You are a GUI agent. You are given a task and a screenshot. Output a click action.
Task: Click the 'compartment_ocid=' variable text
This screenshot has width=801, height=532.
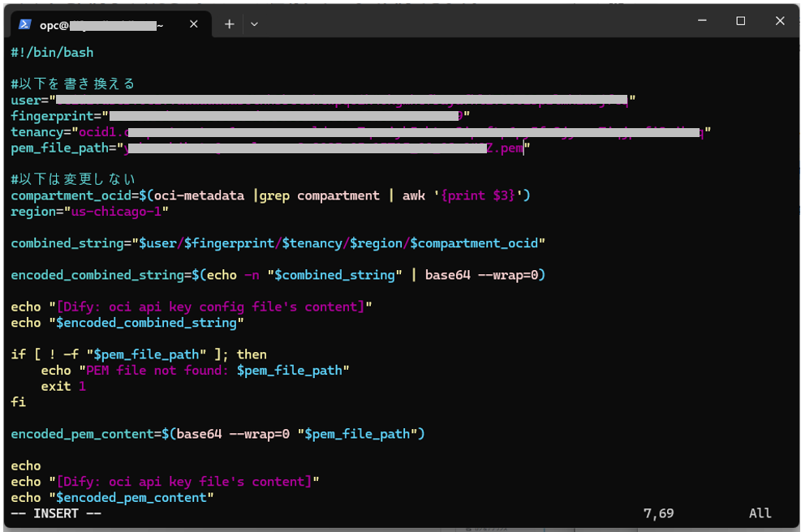[75, 195]
